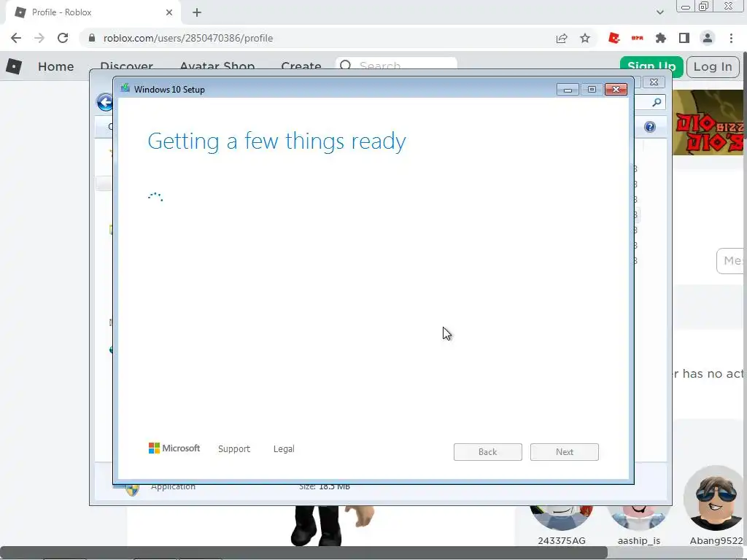
Task: Toggle the Chrome side panel icon
Action: click(x=684, y=38)
